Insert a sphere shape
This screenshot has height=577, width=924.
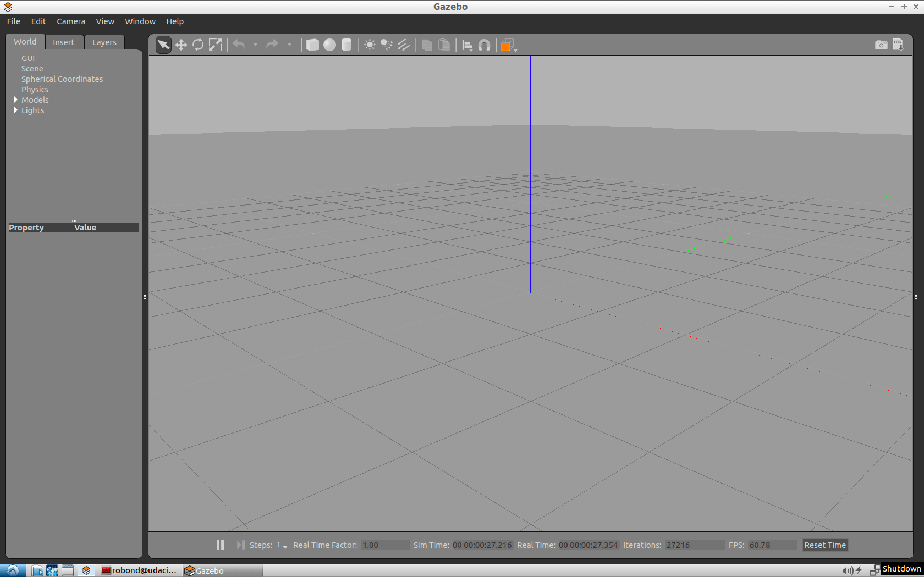pos(329,45)
